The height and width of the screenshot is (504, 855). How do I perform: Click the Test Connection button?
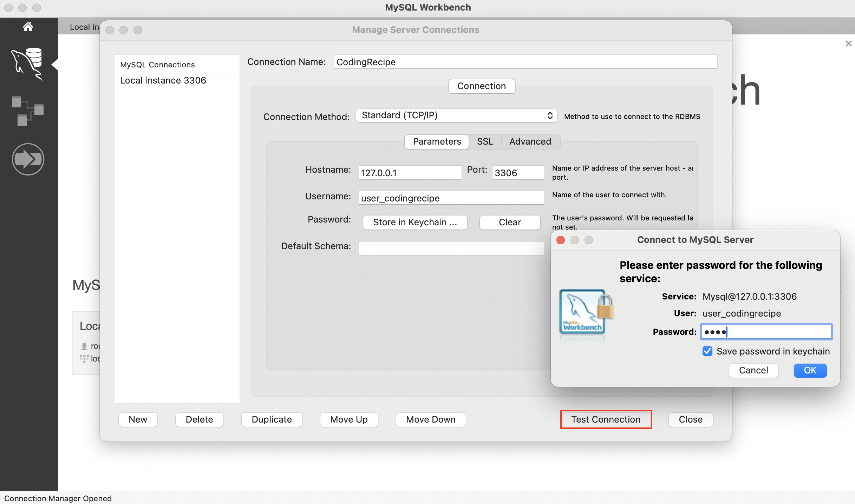pos(606,419)
